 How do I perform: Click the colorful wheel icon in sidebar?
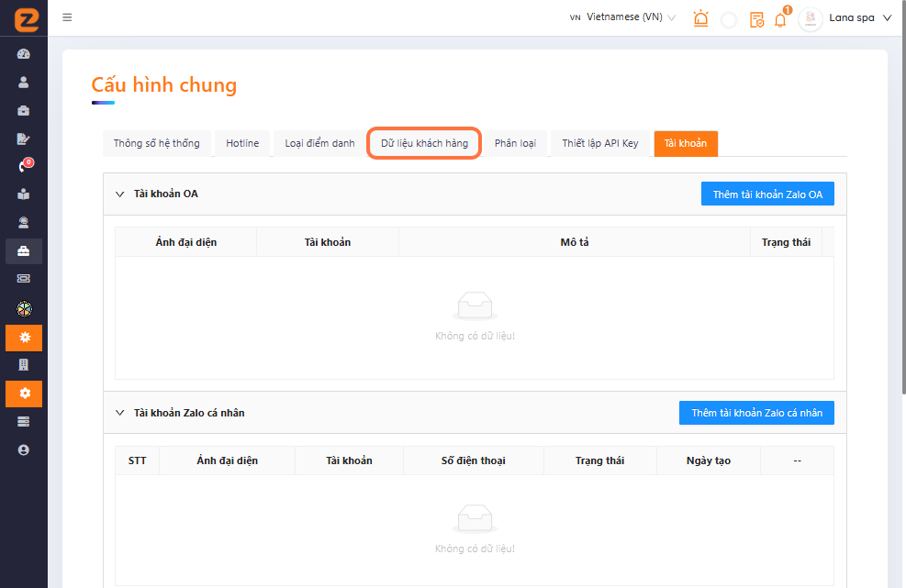coord(24,308)
